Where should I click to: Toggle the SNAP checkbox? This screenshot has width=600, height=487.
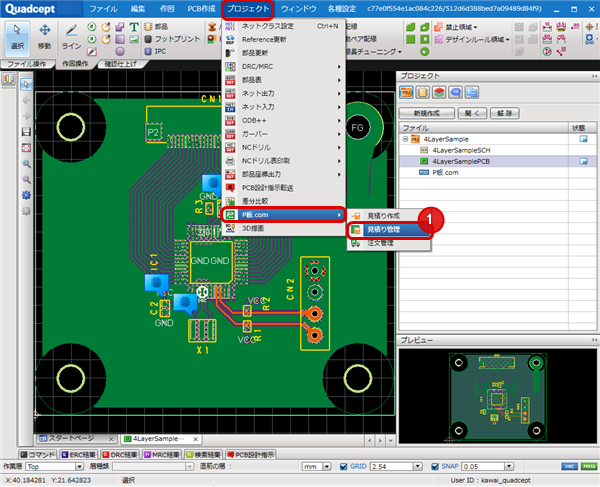pos(437,466)
